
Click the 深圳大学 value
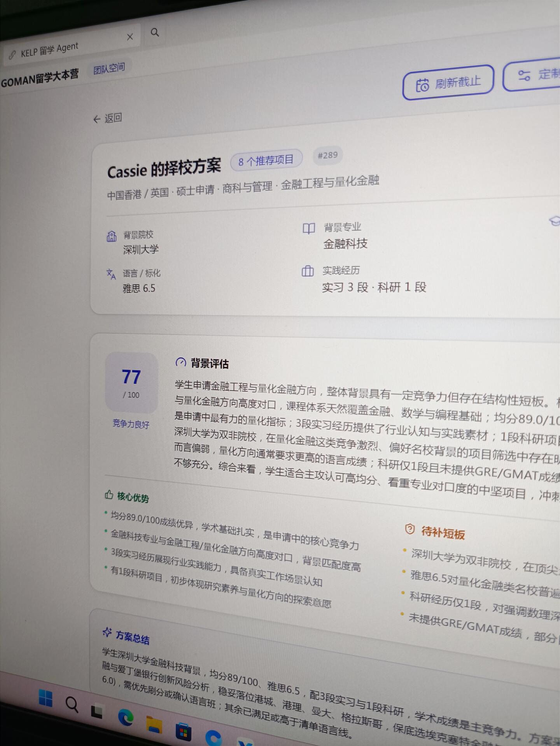click(x=141, y=249)
